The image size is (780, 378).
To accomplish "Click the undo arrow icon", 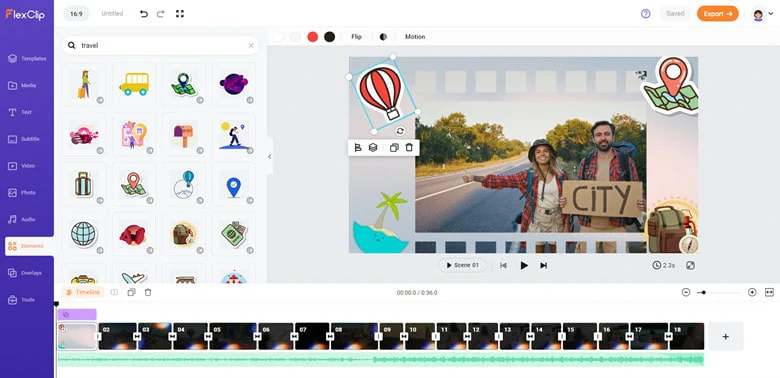I will tap(144, 14).
